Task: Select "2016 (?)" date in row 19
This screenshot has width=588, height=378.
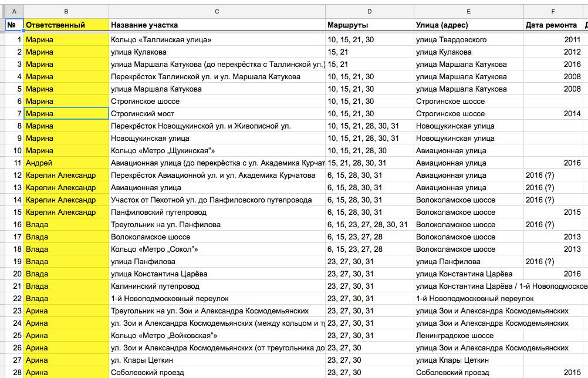Action: click(553, 261)
